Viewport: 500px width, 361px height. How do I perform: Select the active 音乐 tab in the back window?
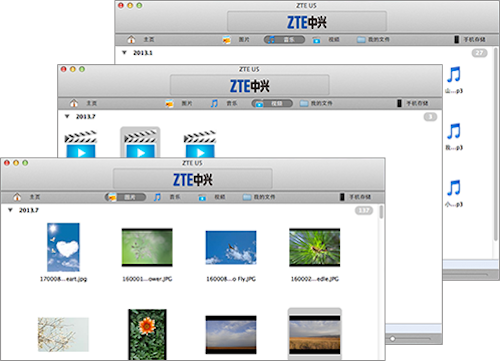click(x=284, y=39)
